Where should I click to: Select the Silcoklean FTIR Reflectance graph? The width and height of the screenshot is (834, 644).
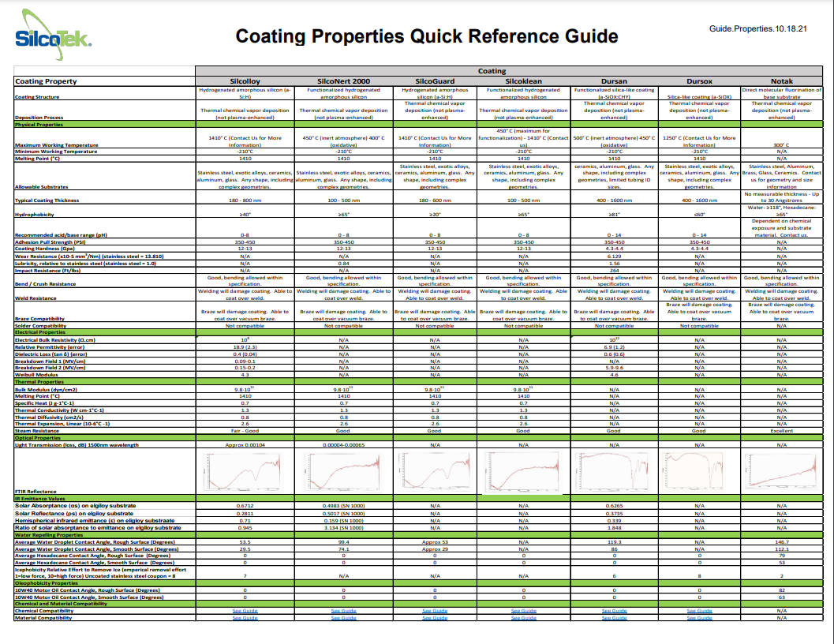523,472
